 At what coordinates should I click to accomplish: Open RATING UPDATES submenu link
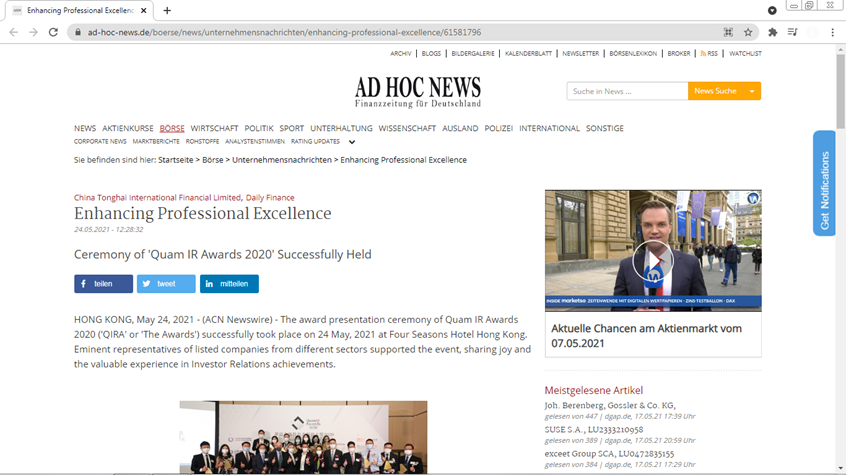click(x=315, y=141)
